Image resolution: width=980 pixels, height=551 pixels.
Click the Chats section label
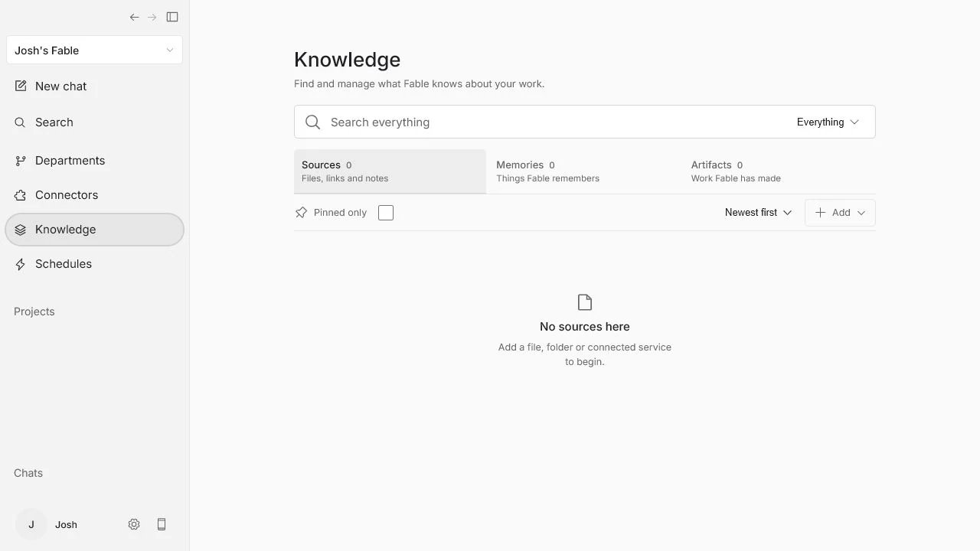coord(28,473)
